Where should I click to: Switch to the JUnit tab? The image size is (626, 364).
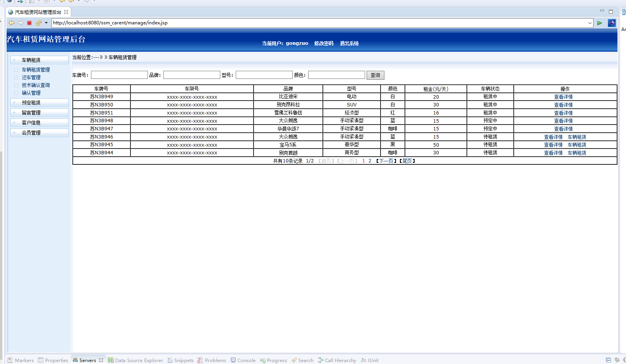pyautogui.click(x=370, y=360)
